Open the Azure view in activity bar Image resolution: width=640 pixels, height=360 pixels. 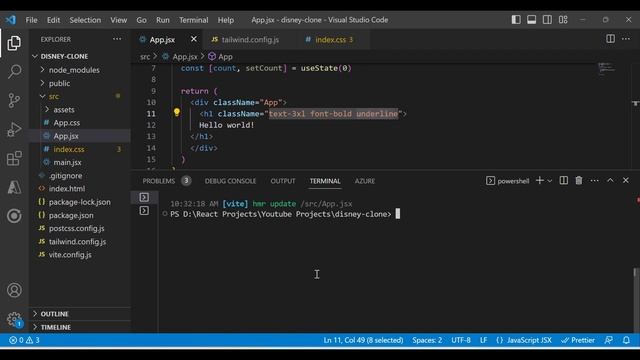pyautogui.click(x=14, y=187)
